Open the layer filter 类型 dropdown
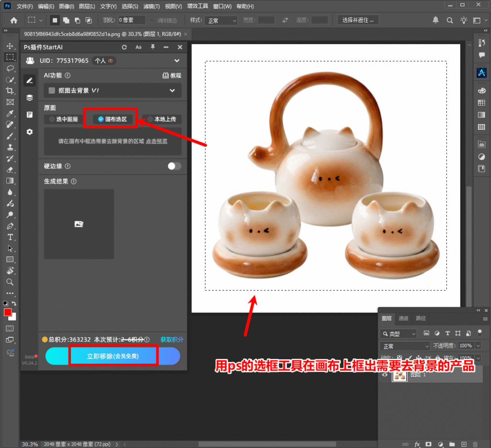This screenshot has width=491, height=448. [x=398, y=333]
